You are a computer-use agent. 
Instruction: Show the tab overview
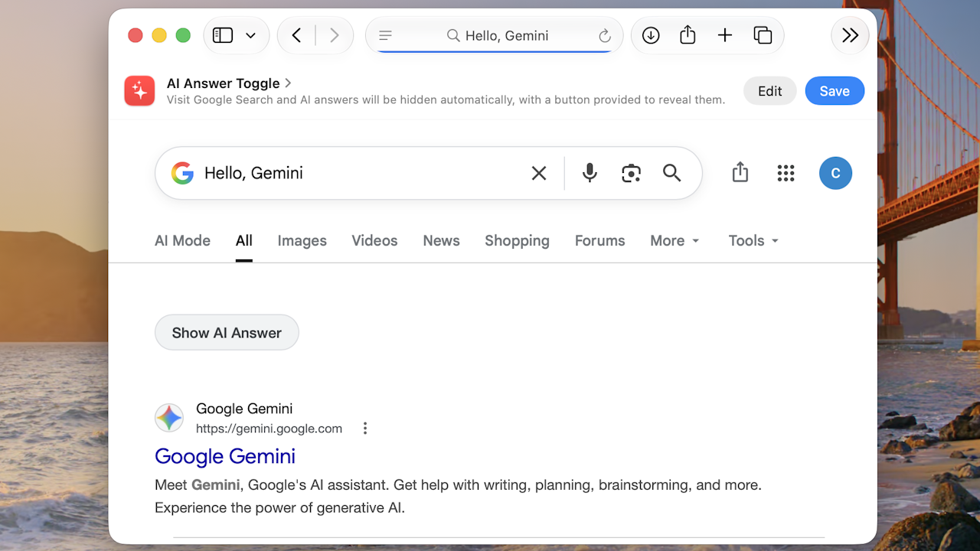click(x=763, y=35)
